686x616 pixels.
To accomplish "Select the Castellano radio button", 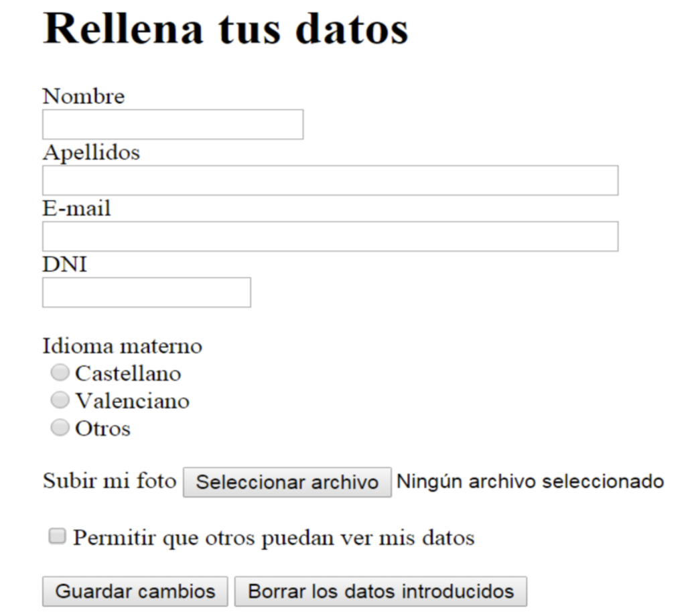I will (x=60, y=373).
